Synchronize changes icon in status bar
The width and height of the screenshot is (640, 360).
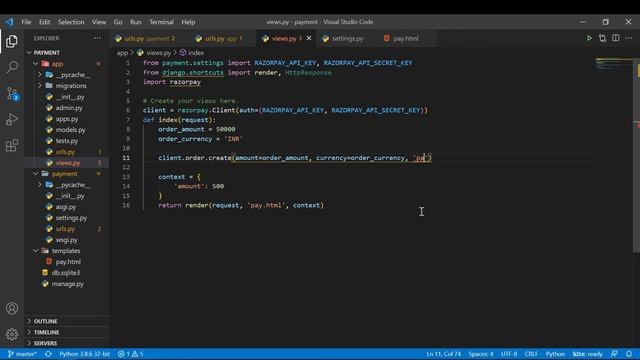pos(48,354)
